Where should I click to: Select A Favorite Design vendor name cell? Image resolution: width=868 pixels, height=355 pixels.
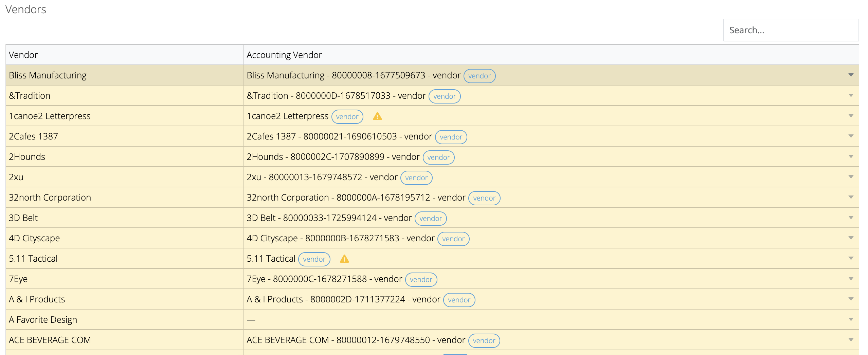tap(125, 319)
